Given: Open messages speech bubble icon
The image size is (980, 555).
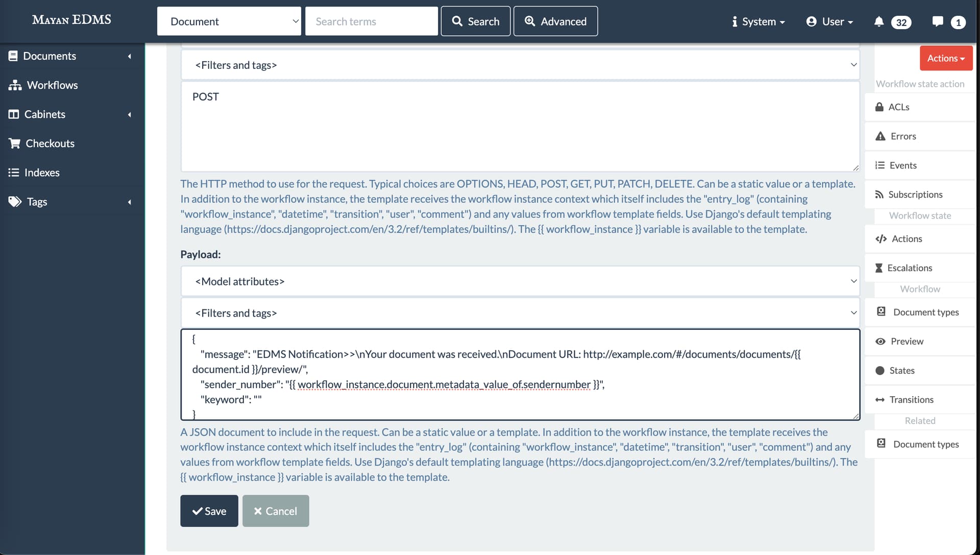Looking at the screenshot, I should [x=938, y=21].
